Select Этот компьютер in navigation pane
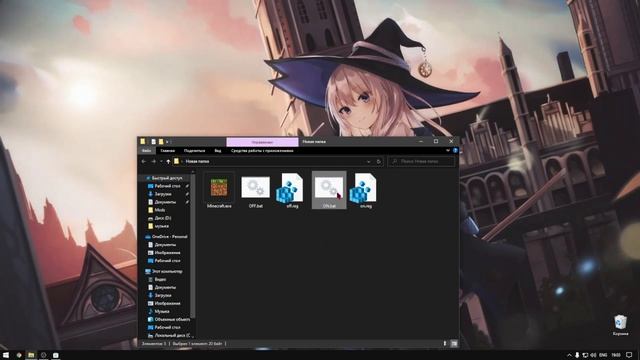 [x=164, y=271]
